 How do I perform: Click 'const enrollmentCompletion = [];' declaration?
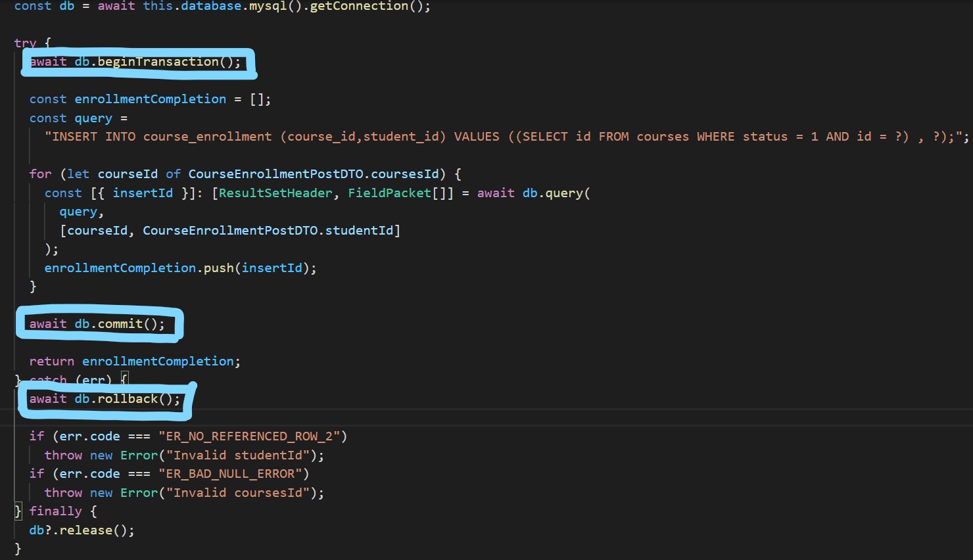(150, 99)
